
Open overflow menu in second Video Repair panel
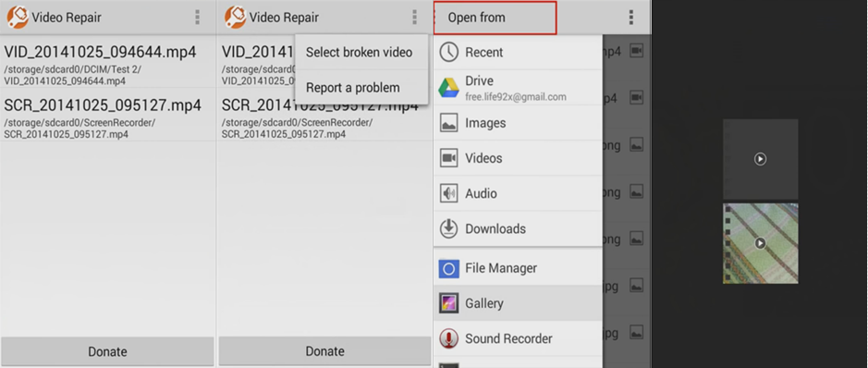(x=414, y=18)
